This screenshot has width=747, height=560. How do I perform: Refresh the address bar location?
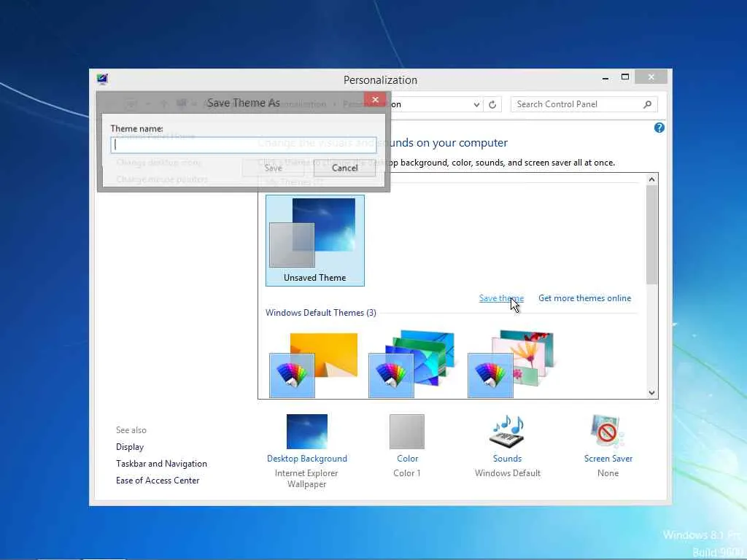pos(492,104)
